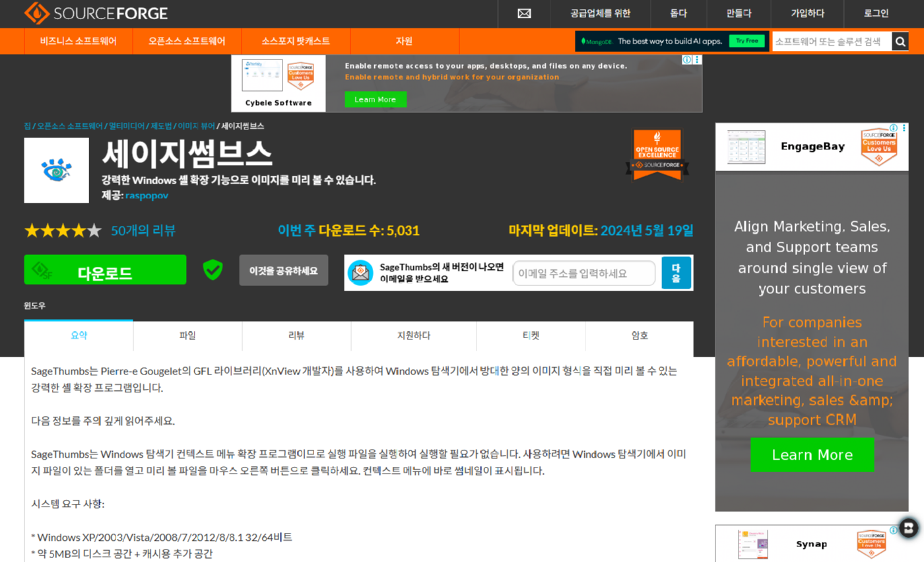
Task: Open the envelope mail icon in header
Action: tap(524, 13)
